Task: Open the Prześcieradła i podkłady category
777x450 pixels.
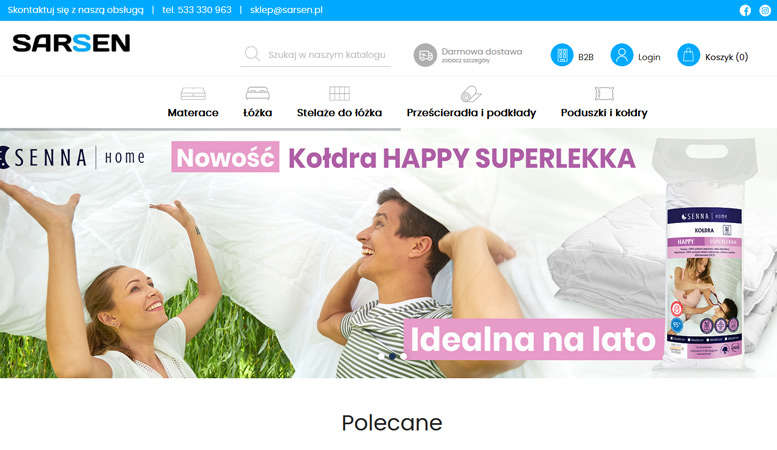Action: (471, 112)
